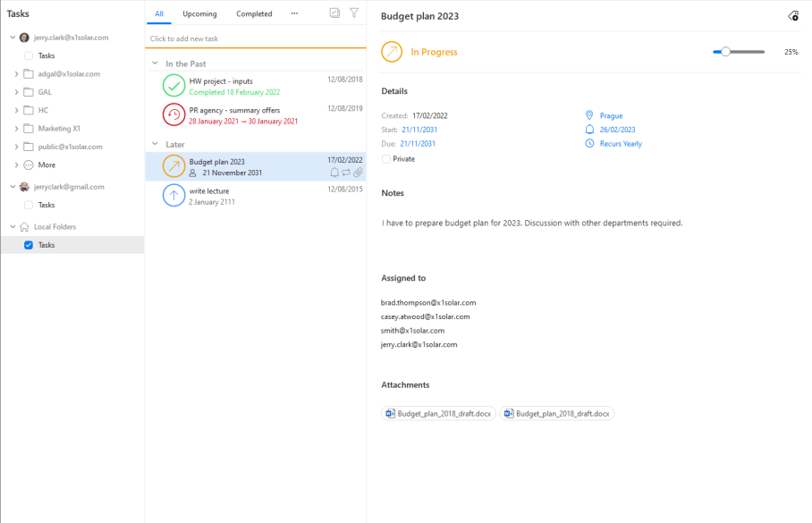The image size is (812, 523).
Task: Collapse the In the Past group
Action: click(x=155, y=63)
